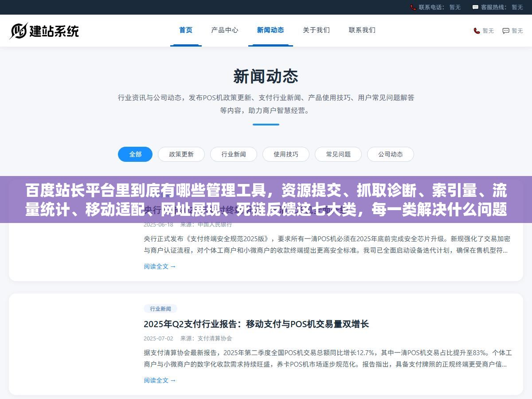Viewport: 532px width, 399px height.
Task: Click the summary starting 央行正式发布
Action: tap(327, 245)
